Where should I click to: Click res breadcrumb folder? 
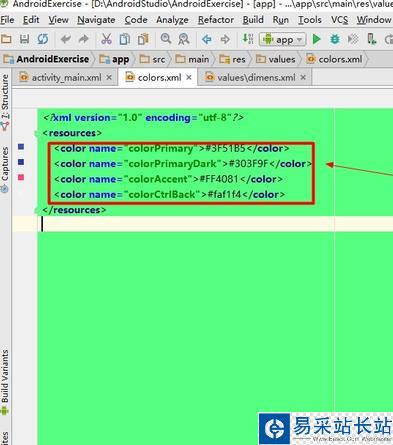tap(232, 59)
